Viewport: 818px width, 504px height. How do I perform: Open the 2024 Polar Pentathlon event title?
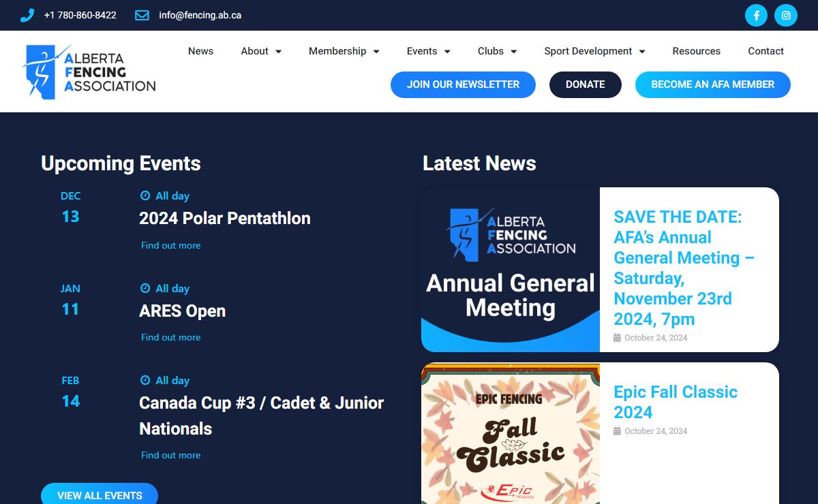(x=225, y=218)
